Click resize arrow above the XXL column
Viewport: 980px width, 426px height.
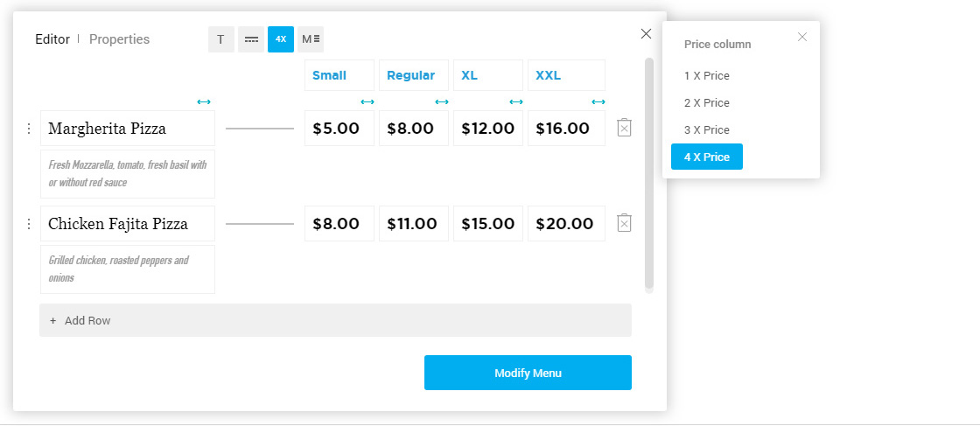click(598, 101)
